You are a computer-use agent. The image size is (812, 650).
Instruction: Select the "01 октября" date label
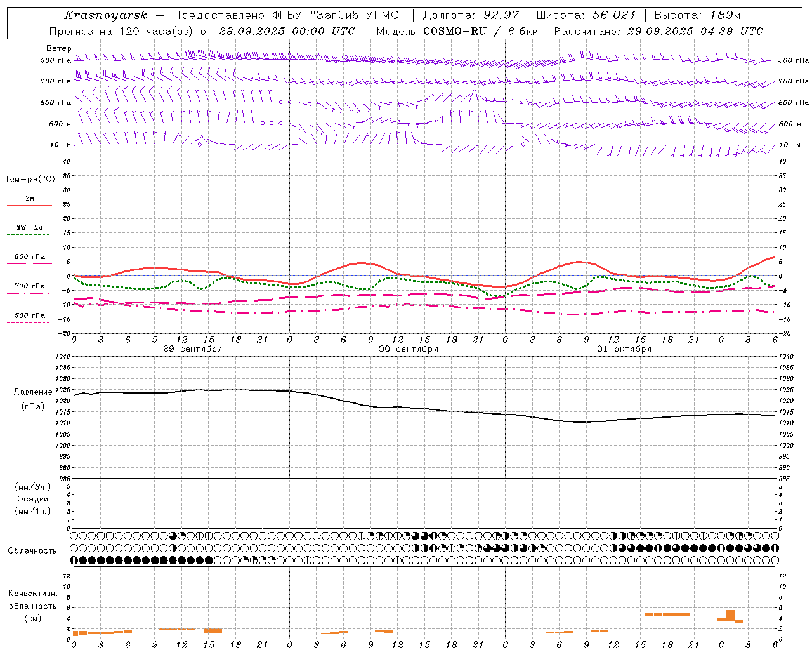(624, 349)
